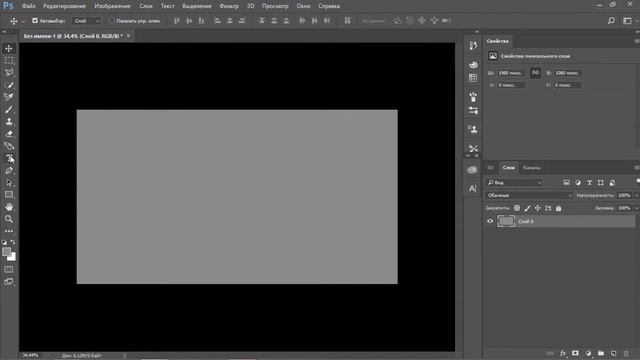Click the background color swatch
The height and width of the screenshot is (360, 640).
12,258
